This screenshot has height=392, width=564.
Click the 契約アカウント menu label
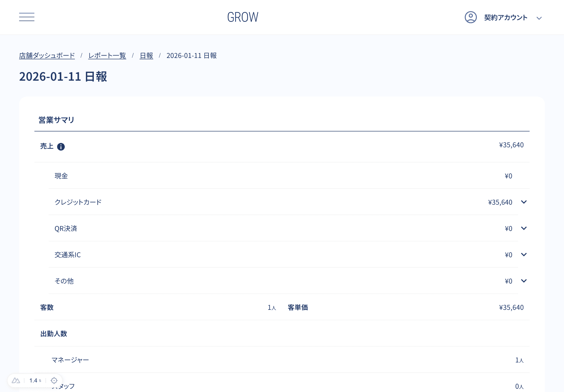[505, 18]
